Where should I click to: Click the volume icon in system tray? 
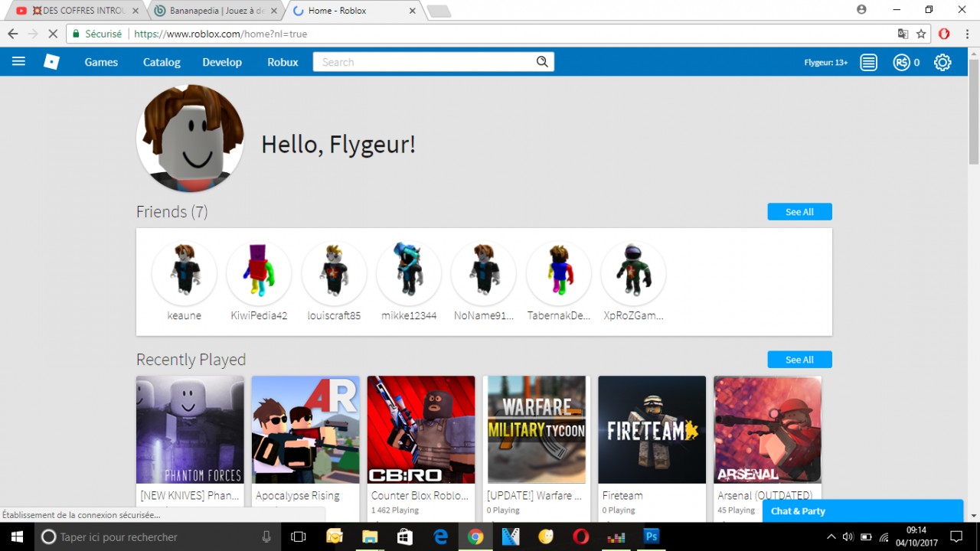(x=848, y=536)
